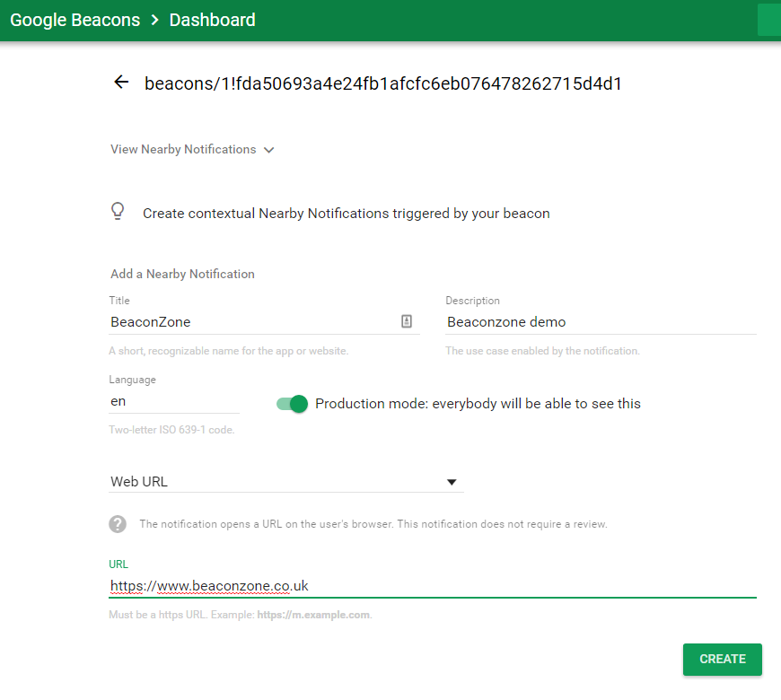Click the lightbulb tip icon

click(x=118, y=211)
